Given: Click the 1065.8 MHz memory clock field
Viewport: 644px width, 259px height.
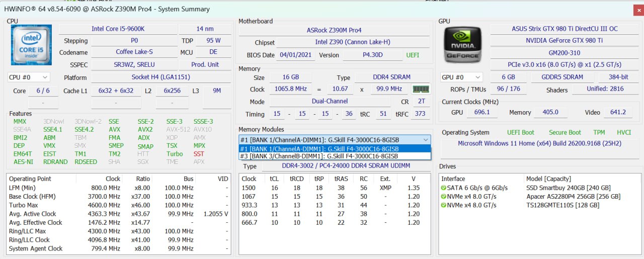Looking at the screenshot, I should pyautogui.click(x=290, y=89).
